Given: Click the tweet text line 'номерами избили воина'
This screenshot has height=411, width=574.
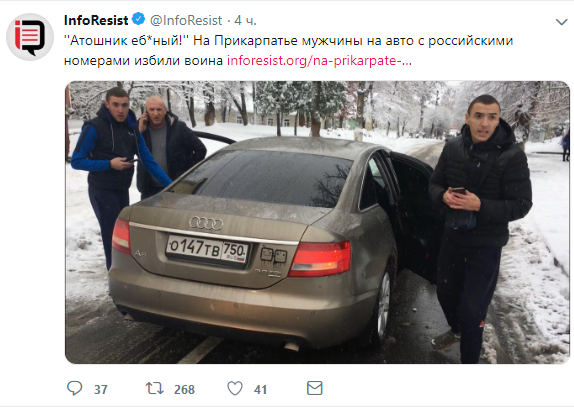Looking at the screenshot, I should [x=143, y=60].
